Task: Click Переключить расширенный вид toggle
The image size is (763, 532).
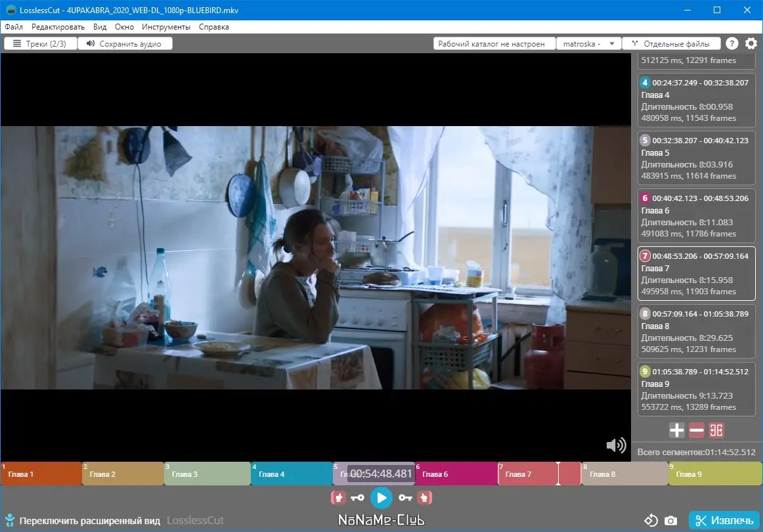Action: 89,521
